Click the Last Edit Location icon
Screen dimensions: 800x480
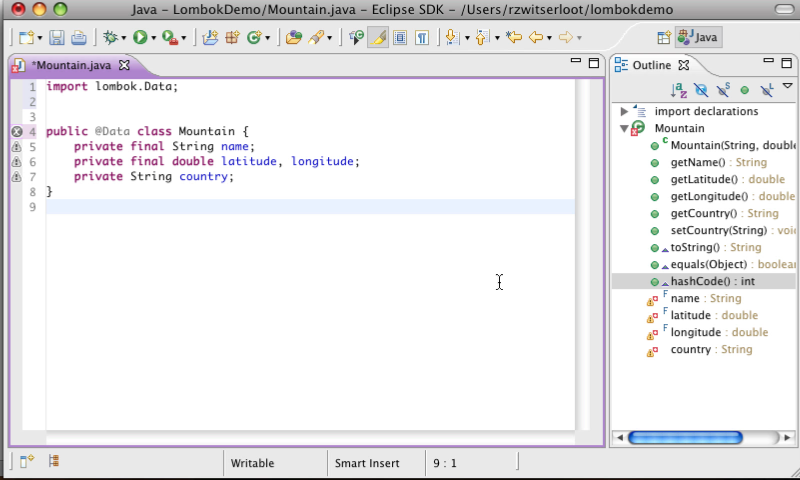tap(514, 38)
